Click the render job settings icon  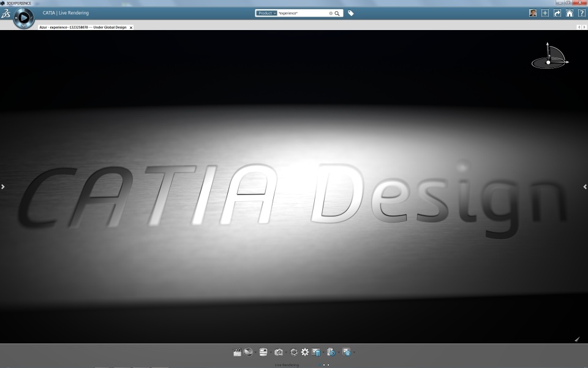pyautogui.click(x=331, y=352)
